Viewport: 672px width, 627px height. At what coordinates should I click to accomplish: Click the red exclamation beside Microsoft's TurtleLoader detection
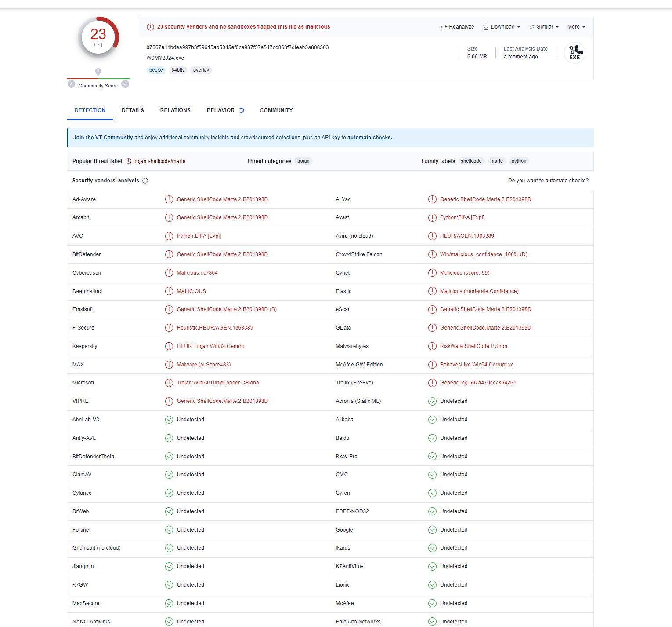[169, 383]
